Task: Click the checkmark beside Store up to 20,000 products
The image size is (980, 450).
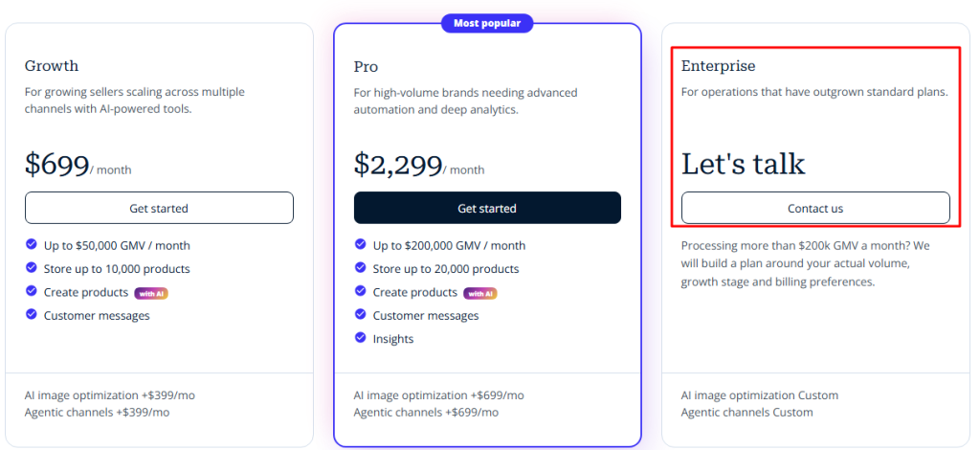Action: tap(360, 267)
